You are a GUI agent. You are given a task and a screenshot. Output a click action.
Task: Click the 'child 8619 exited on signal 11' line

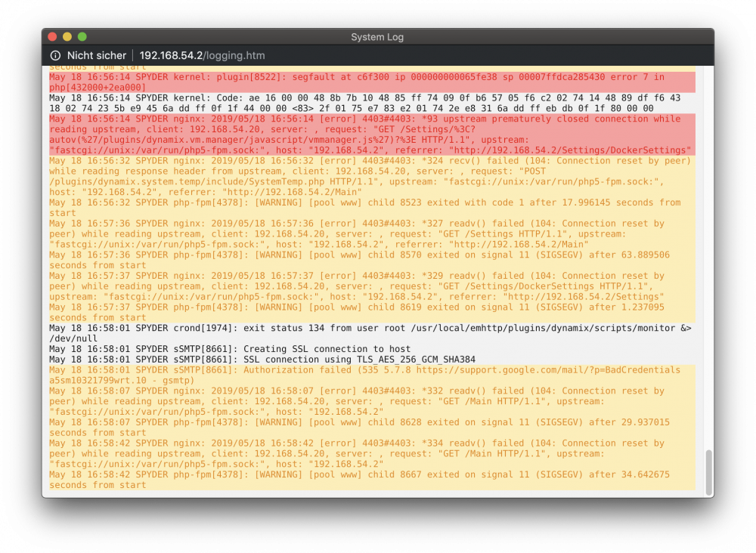point(372,312)
